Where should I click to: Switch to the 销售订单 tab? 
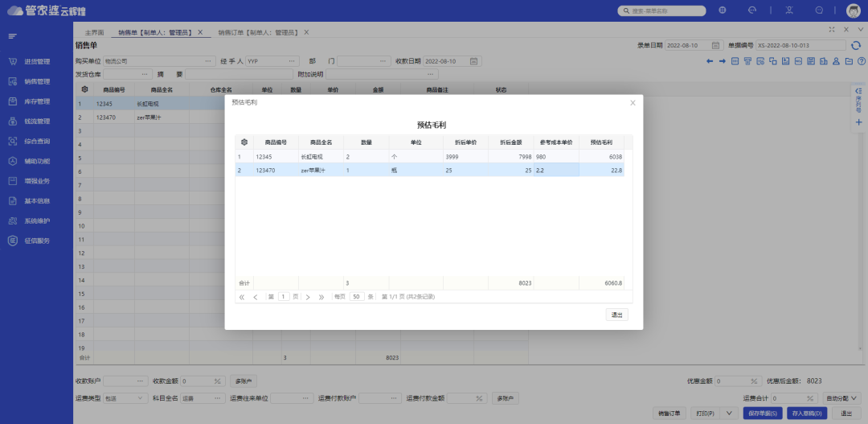coord(257,32)
